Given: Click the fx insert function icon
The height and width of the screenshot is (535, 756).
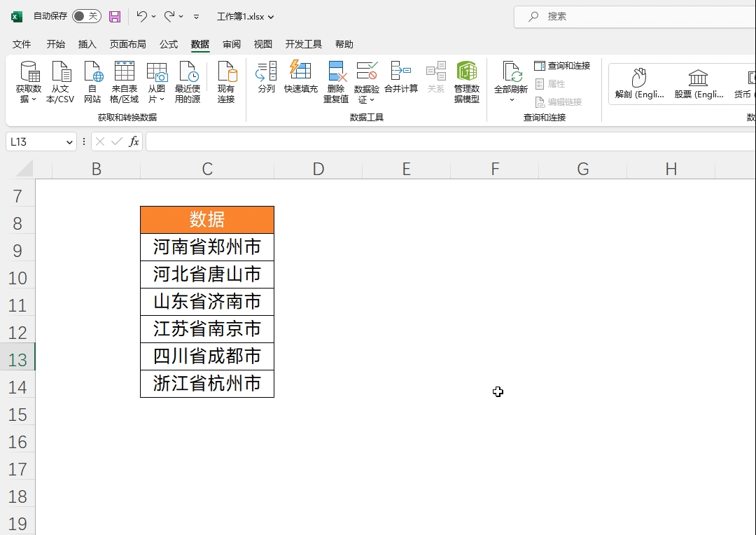Looking at the screenshot, I should (134, 141).
